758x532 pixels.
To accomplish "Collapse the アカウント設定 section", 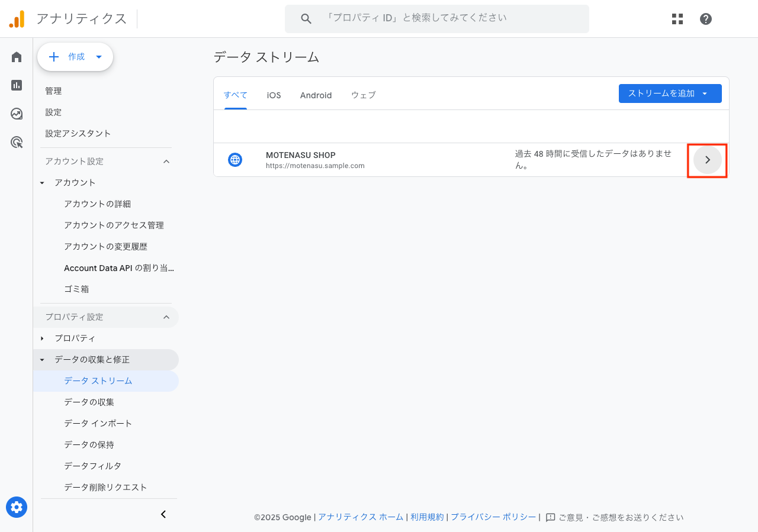I will tap(166, 161).
